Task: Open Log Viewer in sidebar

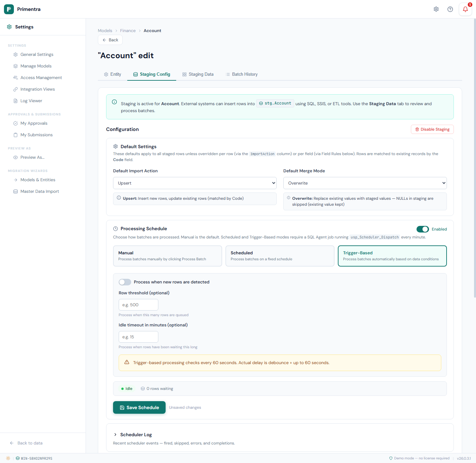Action: pyautogui.click(x=31, y=101)
